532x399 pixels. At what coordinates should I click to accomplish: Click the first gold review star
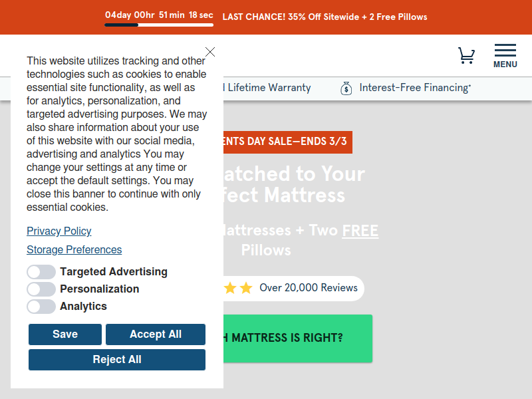pyautogui.click(x=229, y=288)
